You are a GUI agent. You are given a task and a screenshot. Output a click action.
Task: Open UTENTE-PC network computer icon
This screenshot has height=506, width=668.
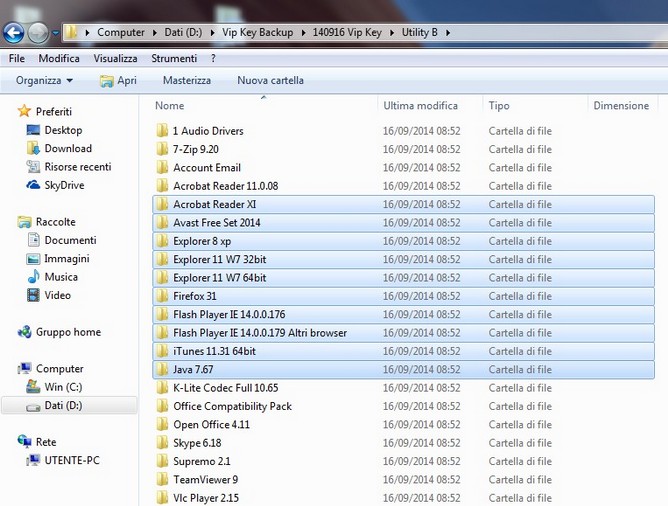[x=33, y=460]
